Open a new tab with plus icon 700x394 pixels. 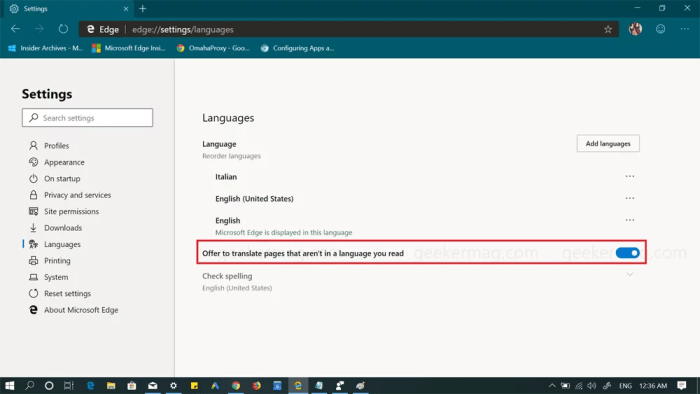(143, 8)
